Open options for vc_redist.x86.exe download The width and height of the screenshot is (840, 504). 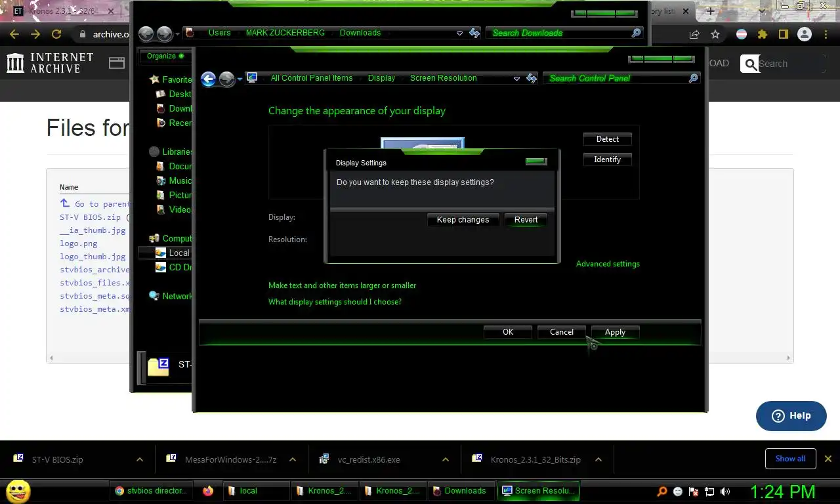point(446,460)
